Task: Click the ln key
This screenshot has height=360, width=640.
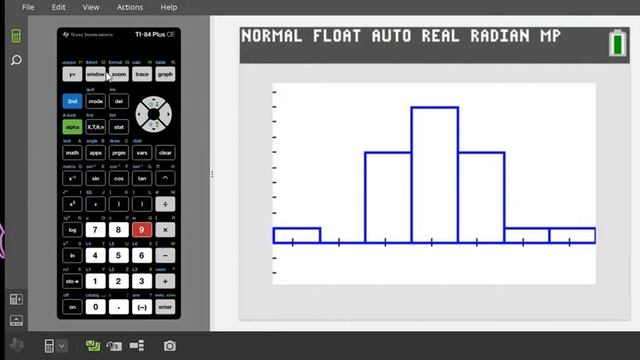Action: [72, 256]
